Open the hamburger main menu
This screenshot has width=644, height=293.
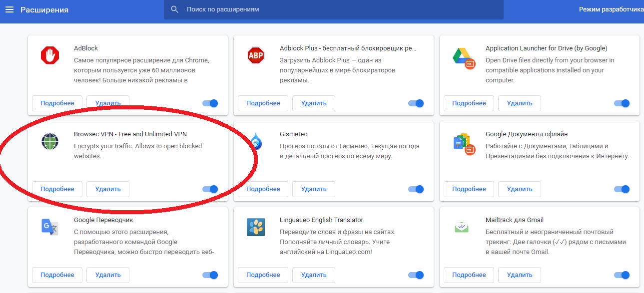(9, 9)
